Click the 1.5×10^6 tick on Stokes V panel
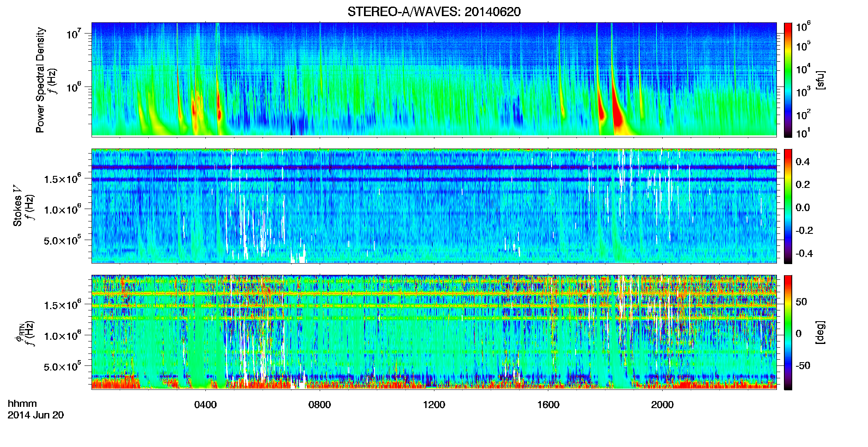Screen dimensions: 868x447 (x=63, y=179)
